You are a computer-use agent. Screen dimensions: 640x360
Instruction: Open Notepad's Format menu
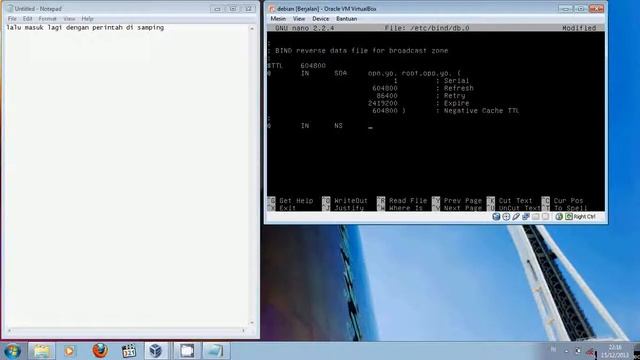[x=47, y=19]
